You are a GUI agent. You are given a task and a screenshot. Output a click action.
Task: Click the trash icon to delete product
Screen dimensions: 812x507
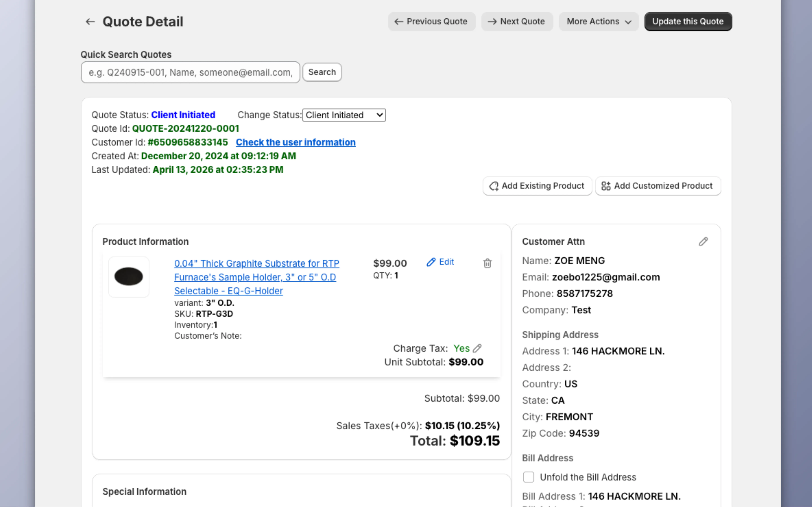coord(487,263)
